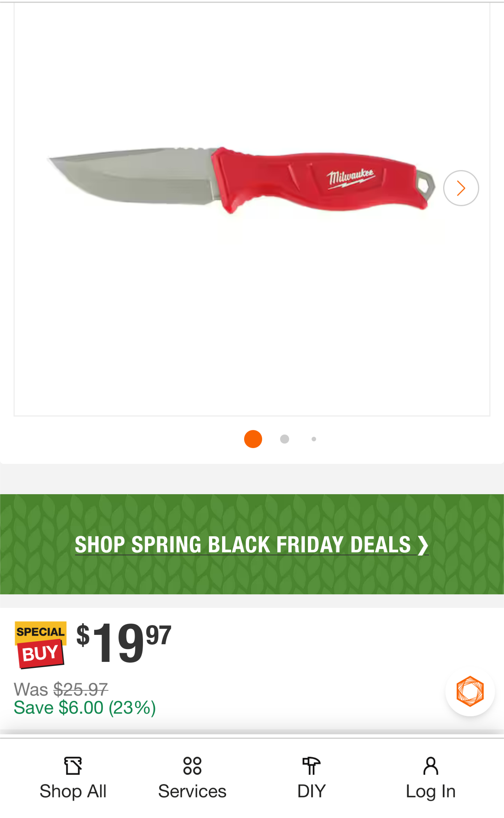
Task: Open the Log In person icon
Action: 430,766
